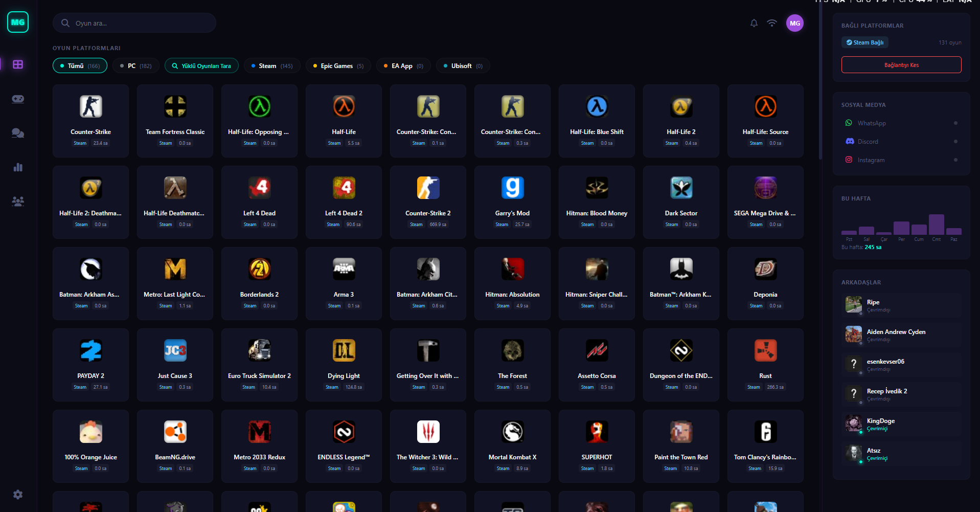
Task: Click the SEGA Mega Drive card
Action: (766, 203)
